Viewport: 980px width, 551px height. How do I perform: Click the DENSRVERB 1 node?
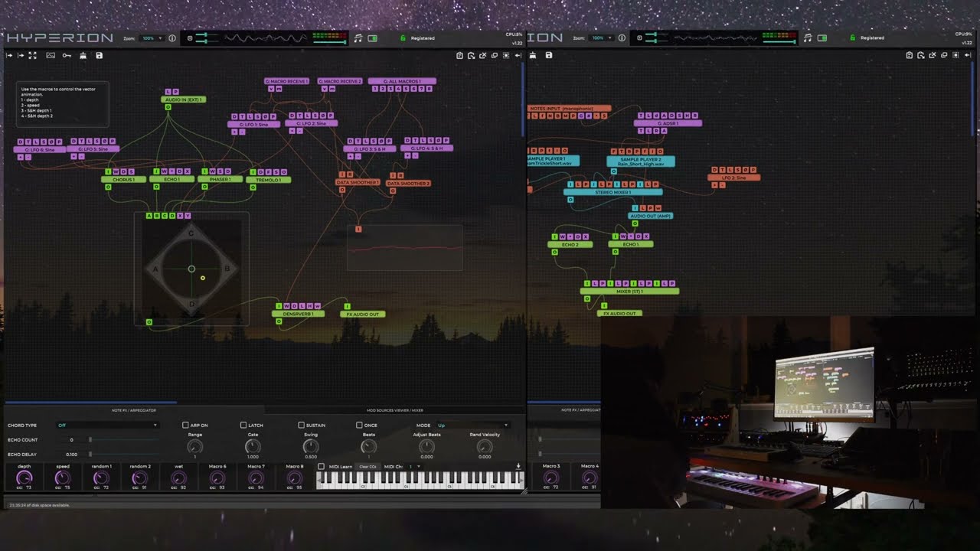[x=298, y=314]
